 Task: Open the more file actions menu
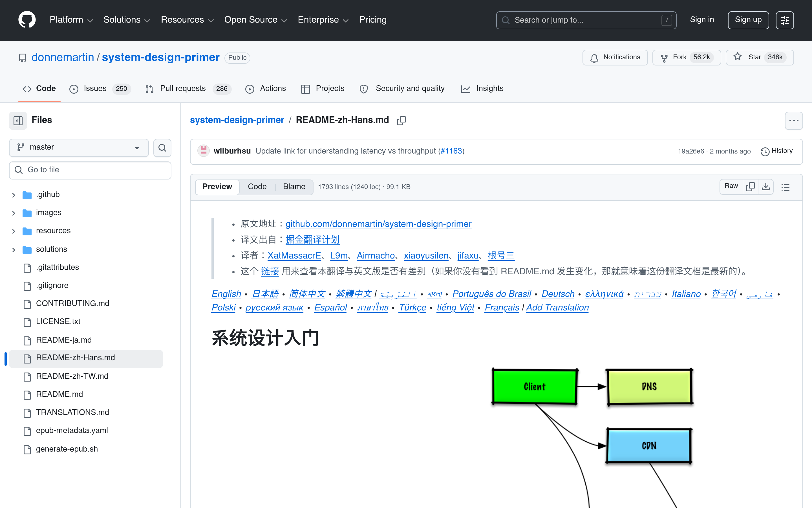coord(794,121)
